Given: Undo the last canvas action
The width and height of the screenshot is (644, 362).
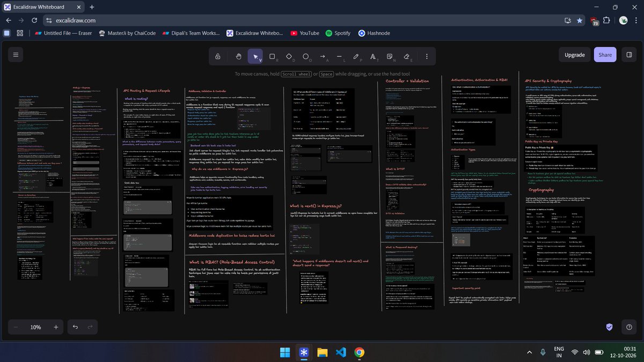Looking at the screenshot, I should (75, 327).
